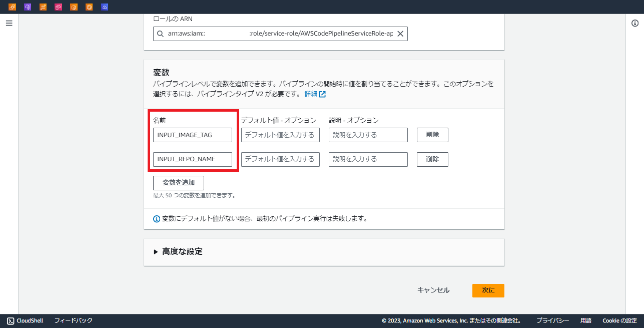The image size is (644, 328).
Task: Click default value field for INPUT_IMAGE_TAG
Action: 280,135
